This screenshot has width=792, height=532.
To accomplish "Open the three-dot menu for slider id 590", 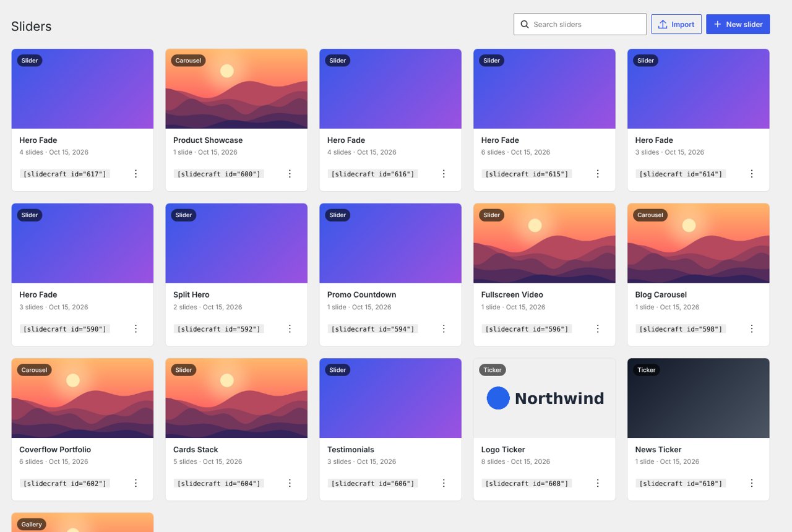I will coord(136,328).
